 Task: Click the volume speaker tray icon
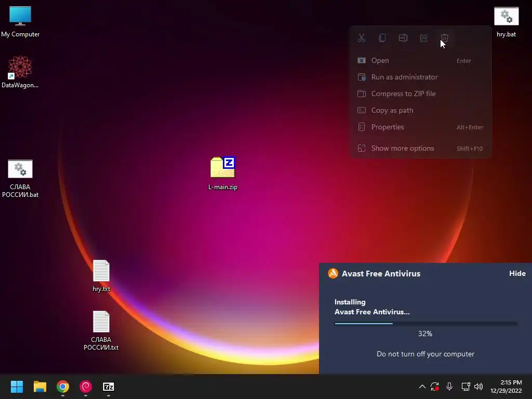click(478, 387)
